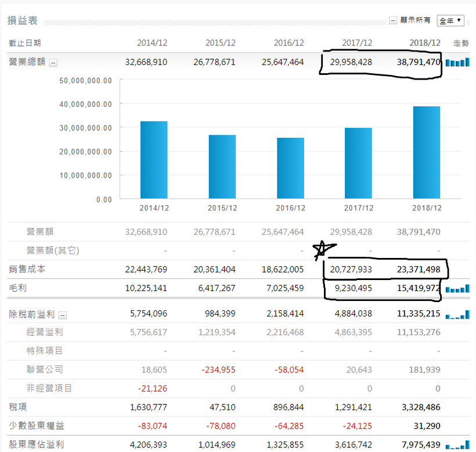
Task: Toggle the 顯示所有 checkbox
Action: click(393, 20)
